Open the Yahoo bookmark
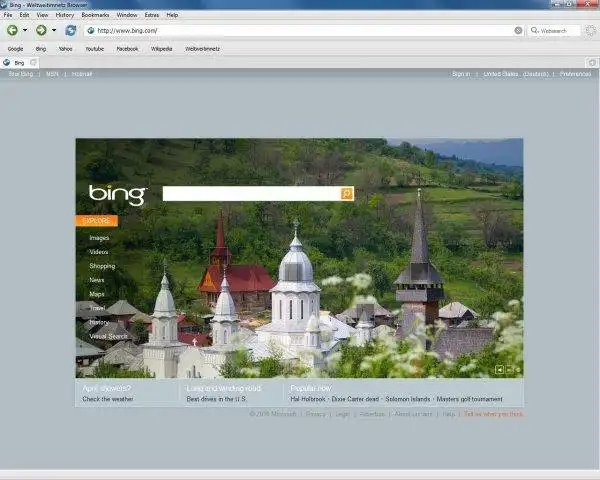 point(65,49)
